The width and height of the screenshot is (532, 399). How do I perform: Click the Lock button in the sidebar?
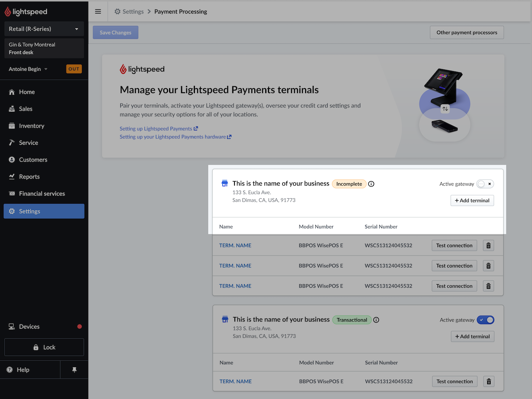(44, 347)
